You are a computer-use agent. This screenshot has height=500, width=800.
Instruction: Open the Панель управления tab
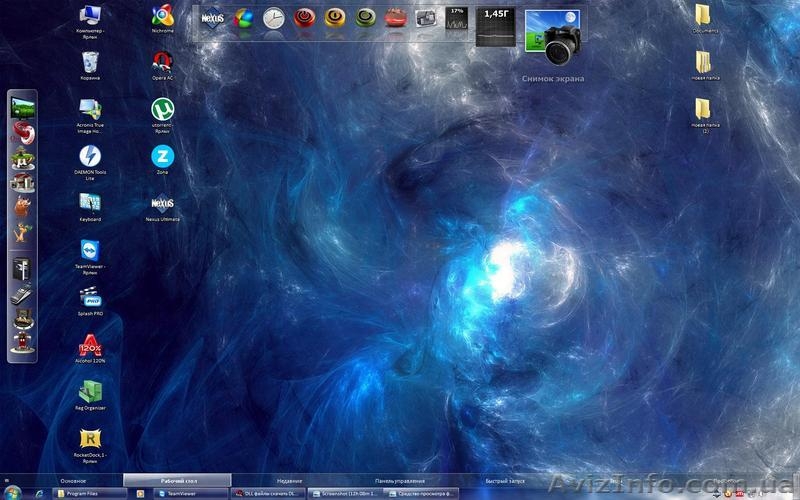pyautogui.click(x=400, y=481)
